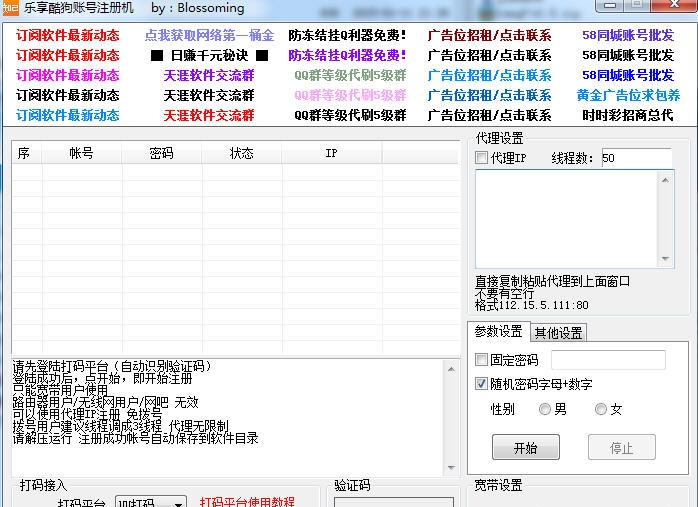Screen dimensions: 698x507
Task: Click the 状态 column header
Action: click(242, 153)
